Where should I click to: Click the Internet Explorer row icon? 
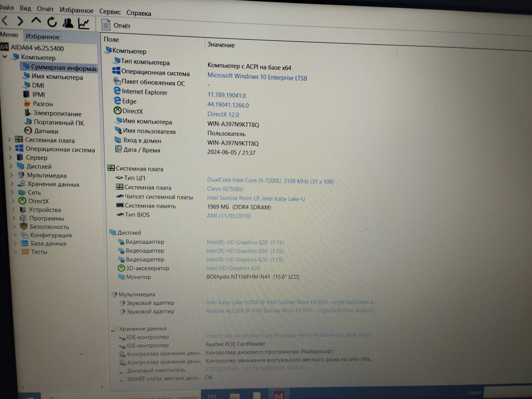(x=117, y=91)
